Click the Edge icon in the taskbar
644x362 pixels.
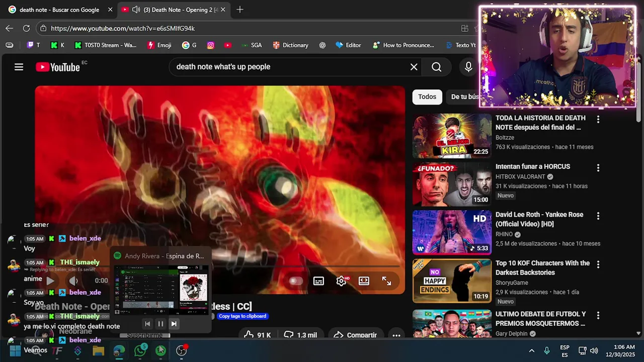tap(119, 350)
